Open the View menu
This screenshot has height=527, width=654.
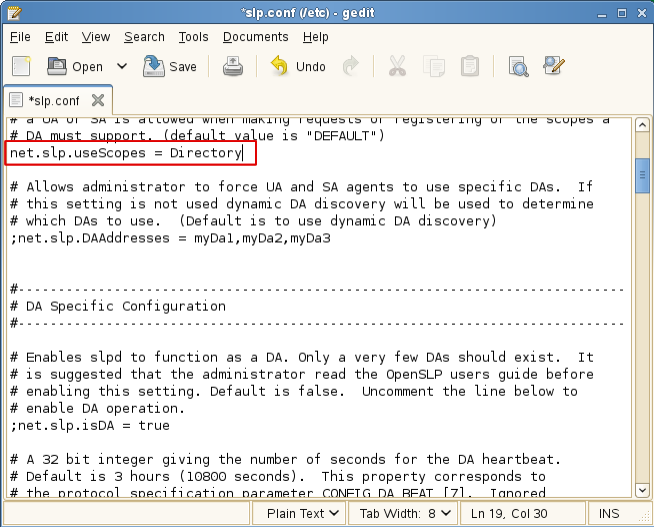point(96,37)
